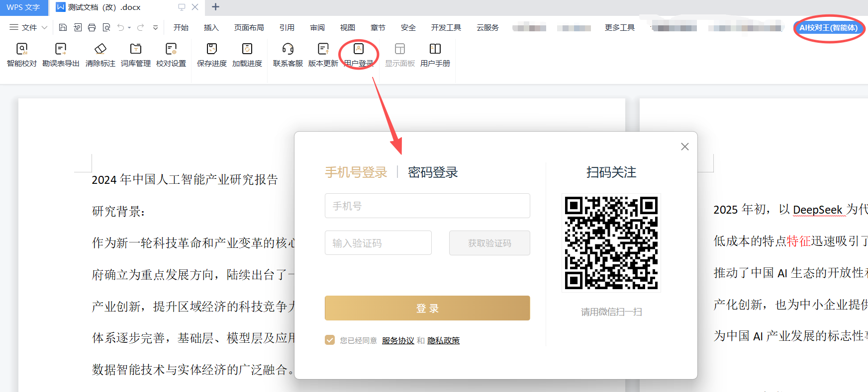
Task: Expand the quick access toolbar customize arrow
Action: pyautogui.click(x=156, y=28)
